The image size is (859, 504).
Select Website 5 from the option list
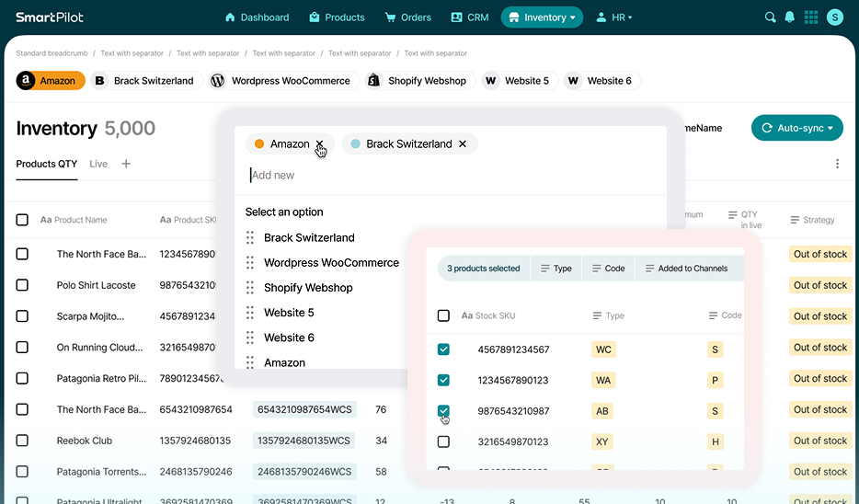(289, 313)
